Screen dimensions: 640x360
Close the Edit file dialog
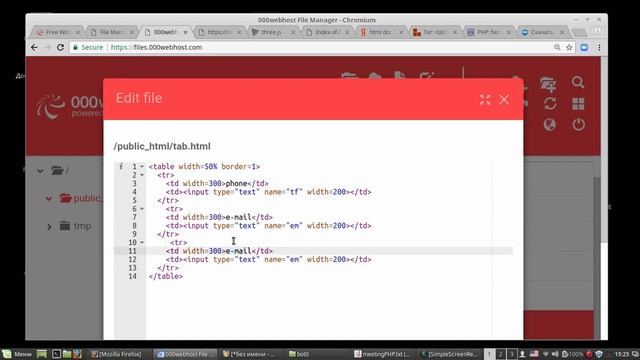click(x=504, y=99)
